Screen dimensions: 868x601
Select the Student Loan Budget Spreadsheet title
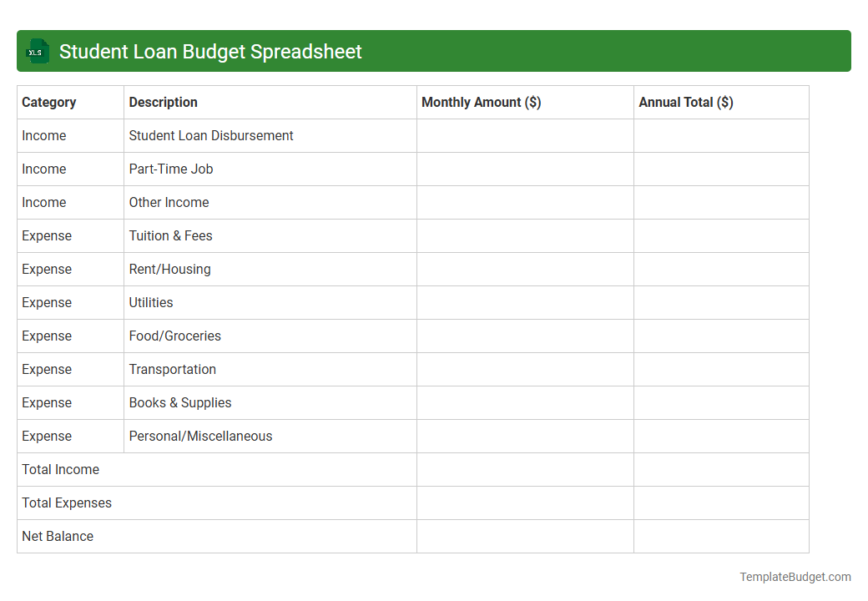211,51
